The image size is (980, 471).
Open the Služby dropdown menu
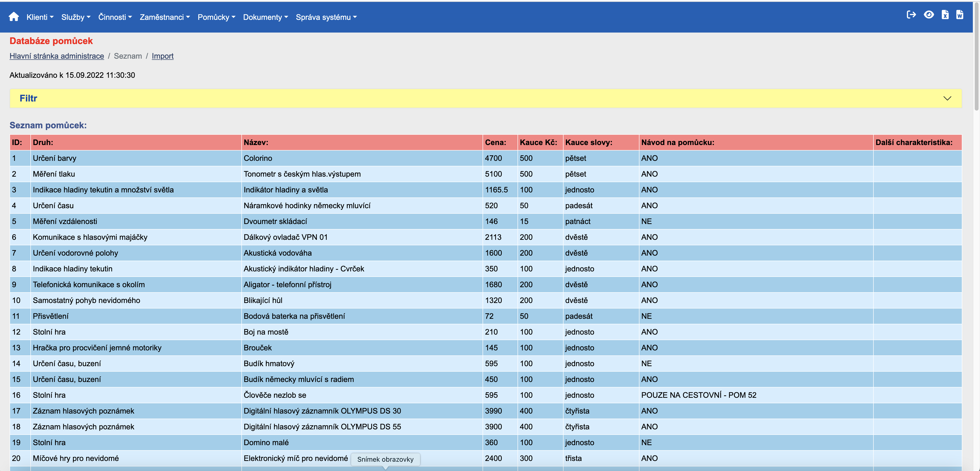(x=76, y=17)
